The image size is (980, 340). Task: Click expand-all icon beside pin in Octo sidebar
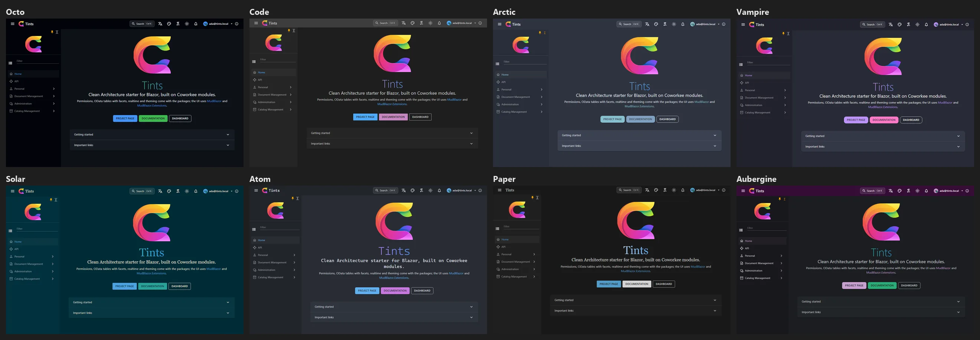(x=57, y=32)
